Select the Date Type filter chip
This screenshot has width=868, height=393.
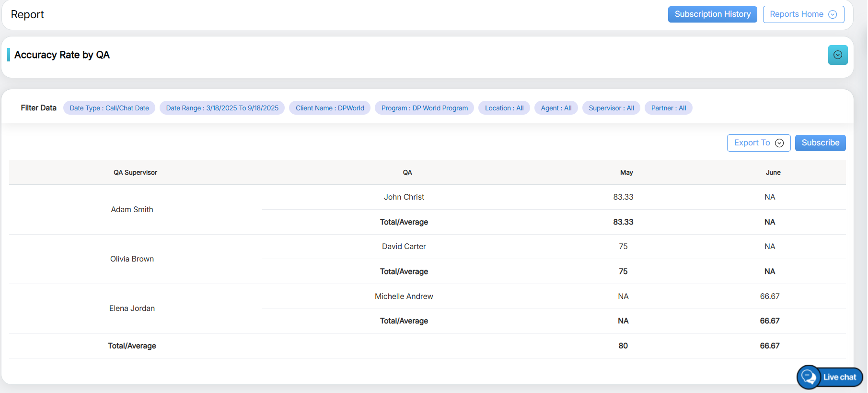109,108
